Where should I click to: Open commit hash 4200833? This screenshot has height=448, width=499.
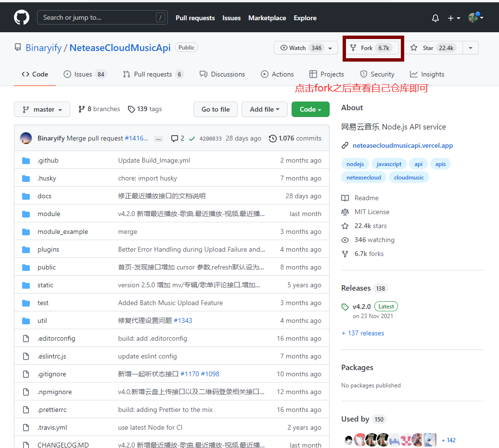[210, 139]
